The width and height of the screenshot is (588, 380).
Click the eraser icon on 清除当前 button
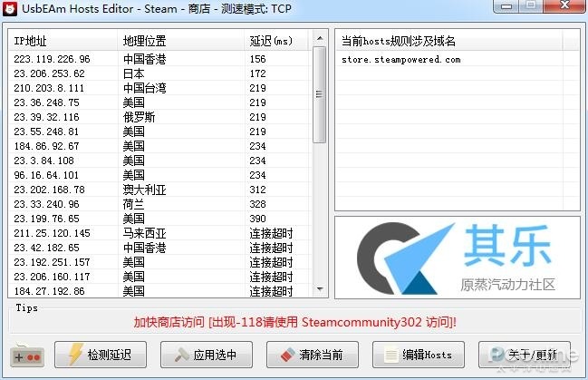(288, 355)
